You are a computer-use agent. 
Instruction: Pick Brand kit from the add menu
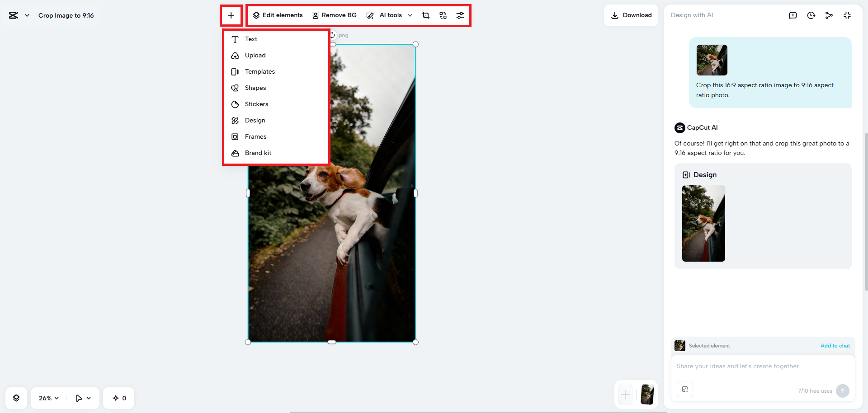pyautogui.click(x=258, y=153)
